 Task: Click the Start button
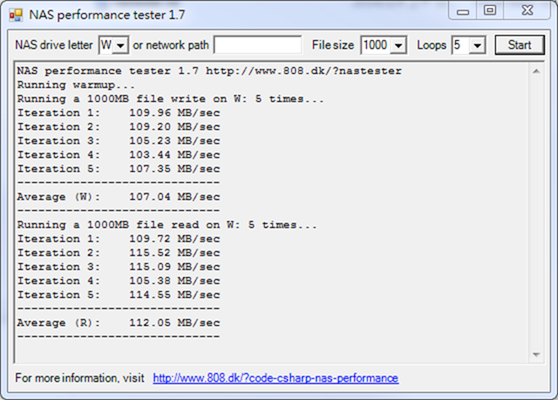click(520, 45)
